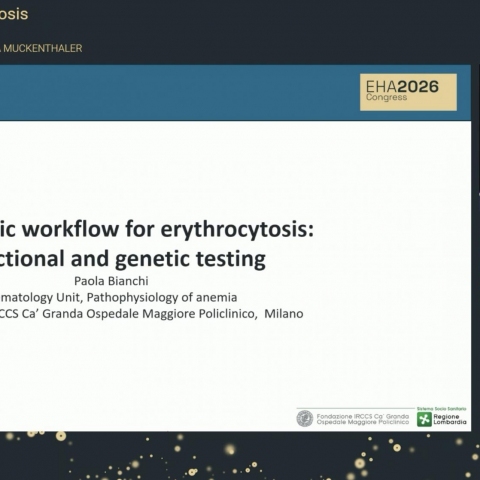This screenshot has width=480, height=480.
Task: Click the Sistema Socio Sanitario label
Action: (442, 408)
